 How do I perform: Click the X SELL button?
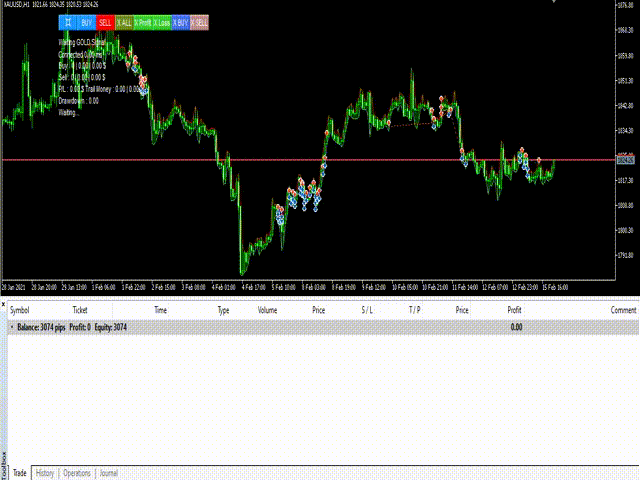[200, 22]
